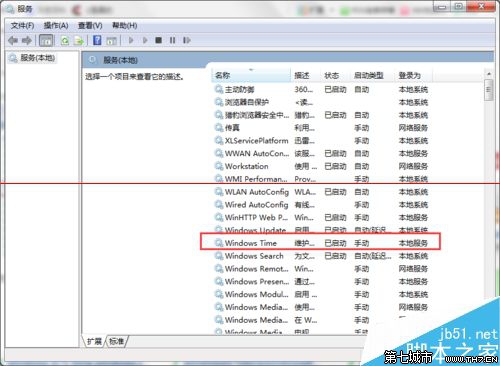The height and width of the screenshot is (366, 500).
Task: Switch to the 标准 tab
Action: pyautogui.click(x=117, y=341)
